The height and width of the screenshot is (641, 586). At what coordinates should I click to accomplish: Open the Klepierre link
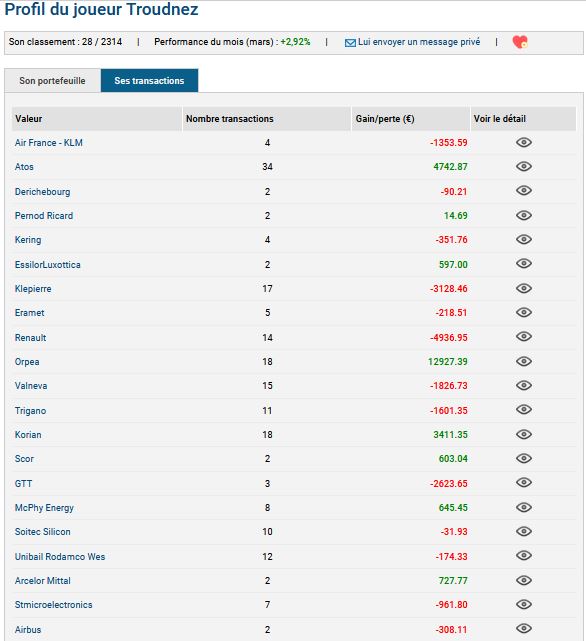[x=33, y=289]
